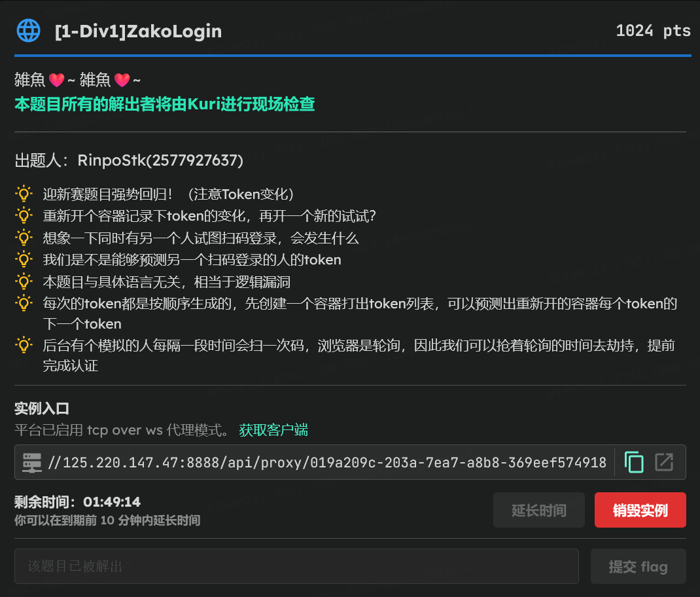Screen dimensions: 700x597
Task: Click the green Kuri on-site check notice
Action: coord(165,104)
